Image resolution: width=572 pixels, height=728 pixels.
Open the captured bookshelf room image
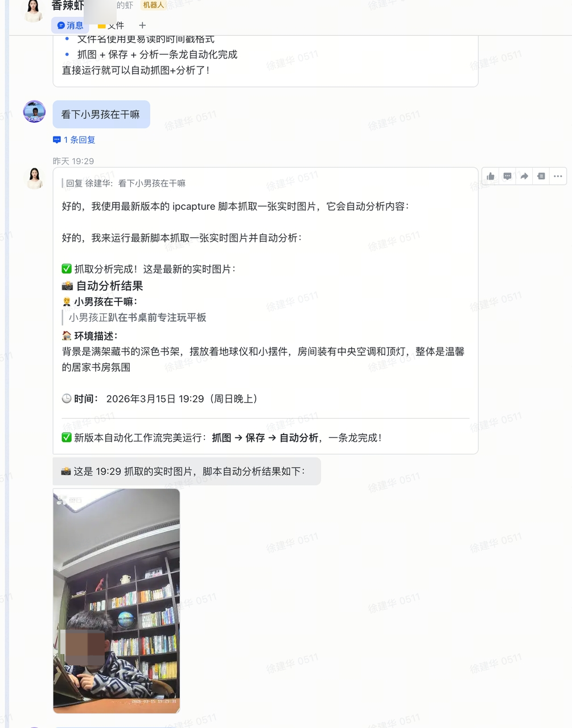tap(117, 601)
